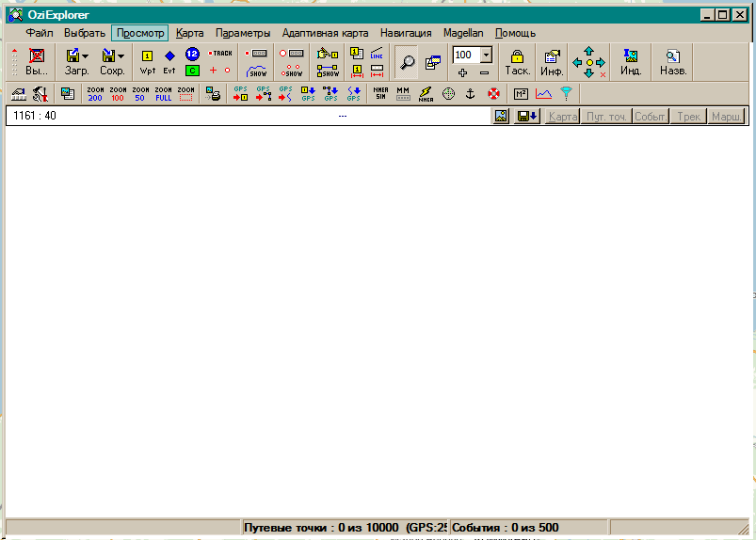Click the line graph profile icon

coord(543,94)
